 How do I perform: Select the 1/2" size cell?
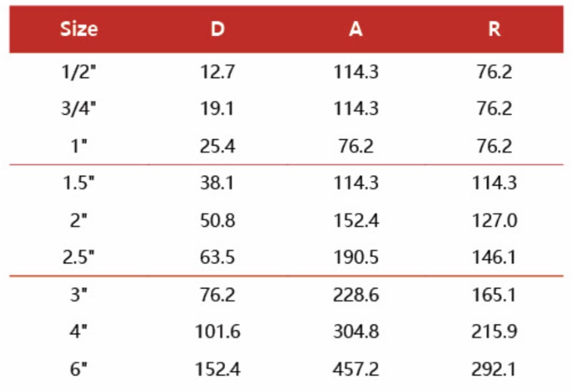click(79, 72)
